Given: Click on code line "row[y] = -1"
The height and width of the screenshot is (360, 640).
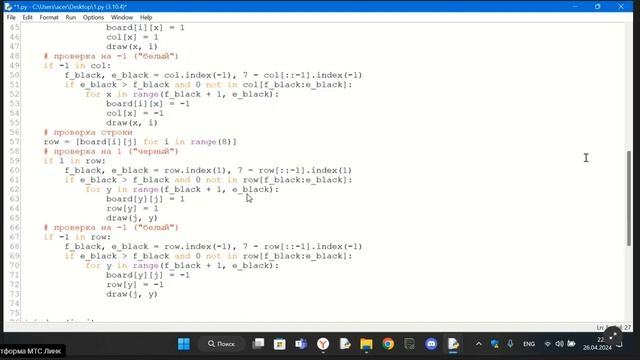Looking at the screenshot, I should tap(135, 284).
